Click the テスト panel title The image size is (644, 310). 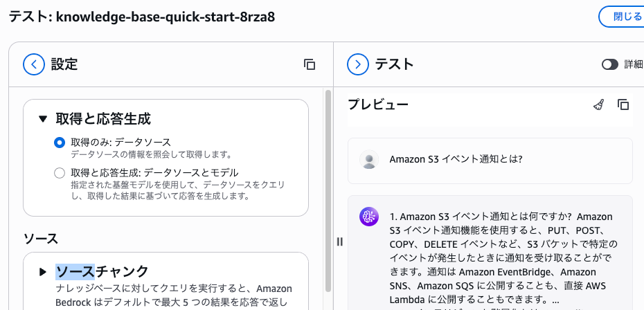[x=394, y=64]
